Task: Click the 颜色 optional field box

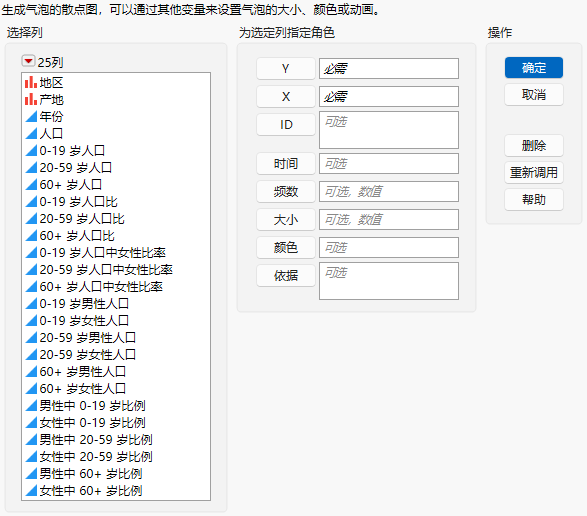Action: point(389,248)
